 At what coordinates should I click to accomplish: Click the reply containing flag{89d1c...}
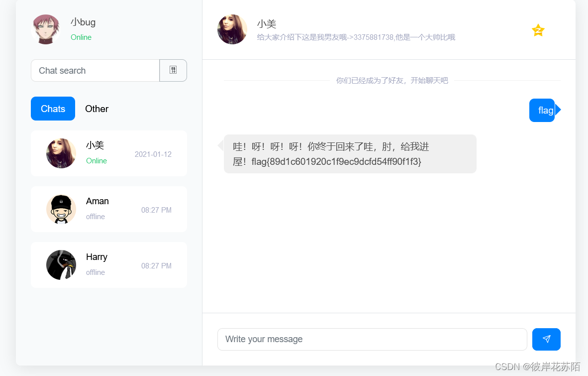[x=350, y=154]
